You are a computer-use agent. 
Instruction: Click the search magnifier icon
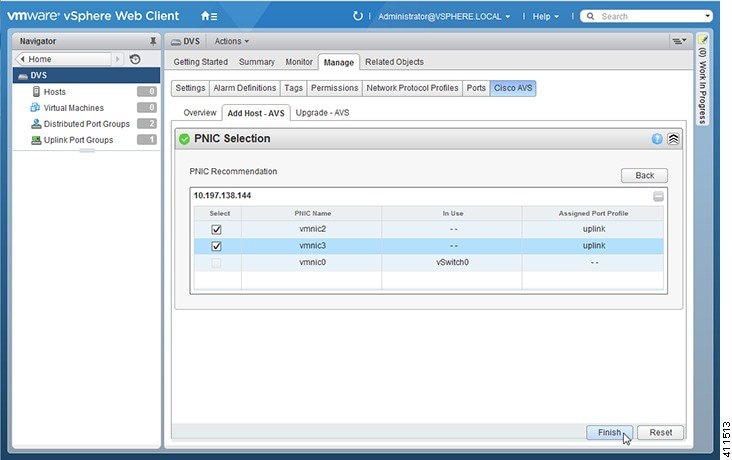click(591, 16)
